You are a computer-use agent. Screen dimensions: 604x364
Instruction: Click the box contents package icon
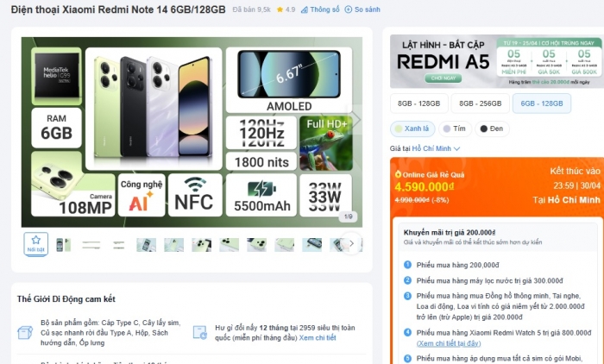point(26,332)
